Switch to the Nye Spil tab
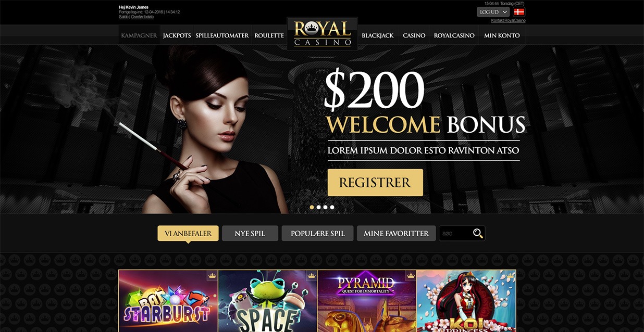 250,234
